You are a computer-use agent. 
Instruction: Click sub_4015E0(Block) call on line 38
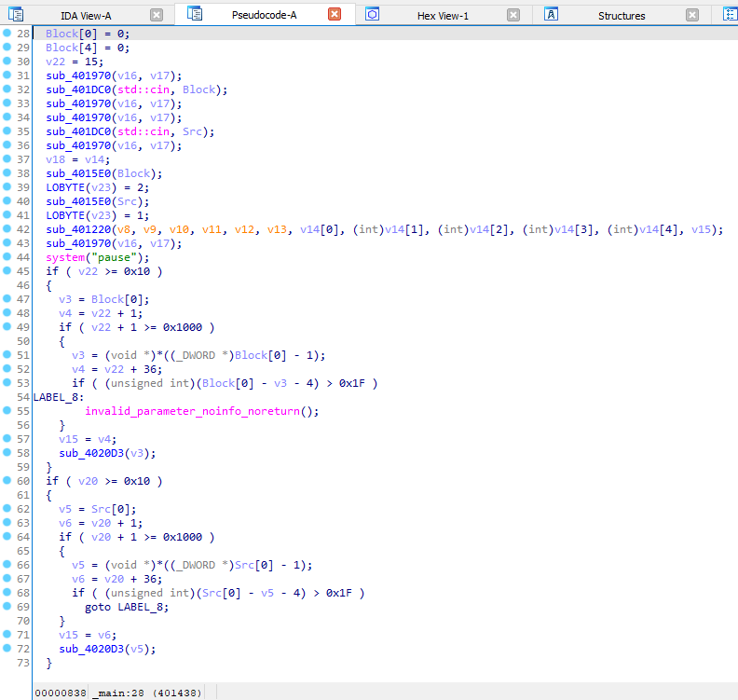104,173
